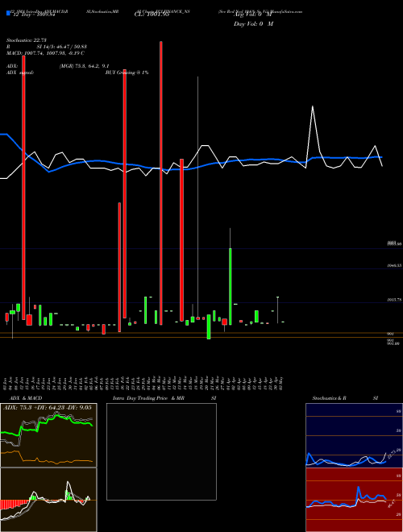403x532 pixels.
Task: Click the empty Intra Day Trading Price panel
Action: tap(161, 451)
